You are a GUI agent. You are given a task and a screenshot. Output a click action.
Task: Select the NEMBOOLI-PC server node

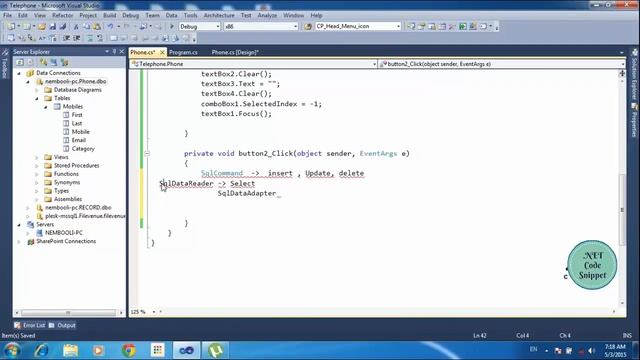pos(64,233)
